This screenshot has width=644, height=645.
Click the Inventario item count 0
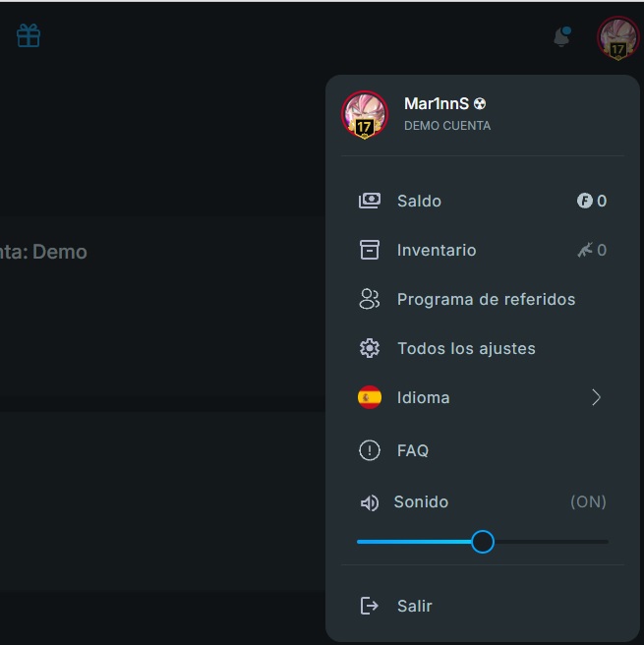click(x=602, y=250)
